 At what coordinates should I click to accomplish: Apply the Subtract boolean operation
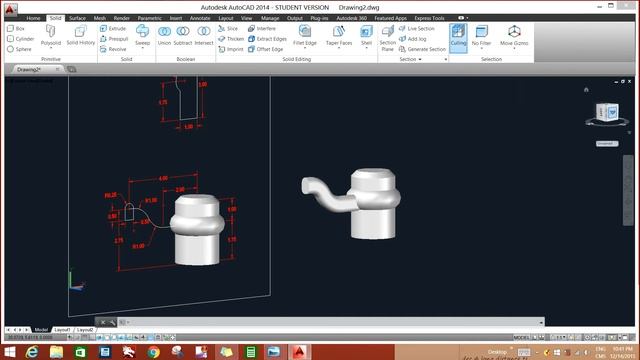click(182, 35)
